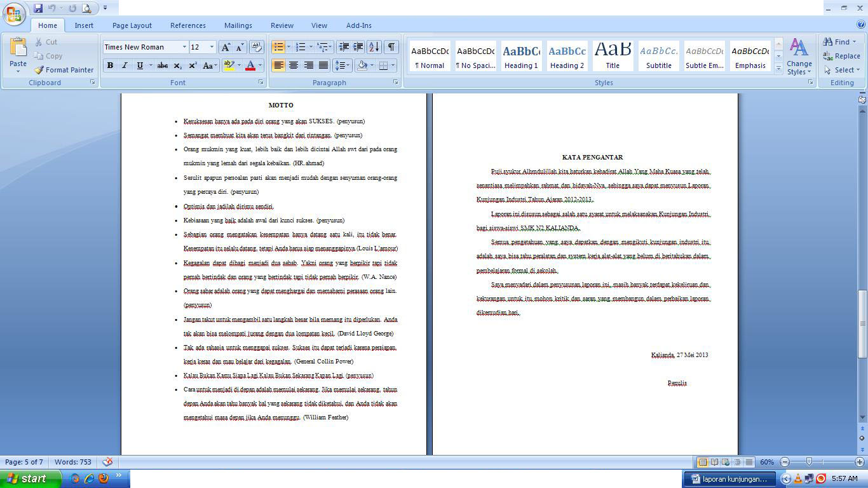Justify paragraph text
868x488 pixels.
(323, 65)
